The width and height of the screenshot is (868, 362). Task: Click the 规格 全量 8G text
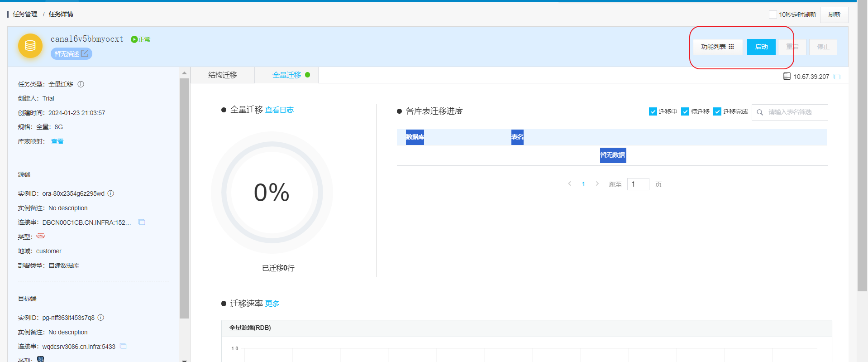pos(40,127)
